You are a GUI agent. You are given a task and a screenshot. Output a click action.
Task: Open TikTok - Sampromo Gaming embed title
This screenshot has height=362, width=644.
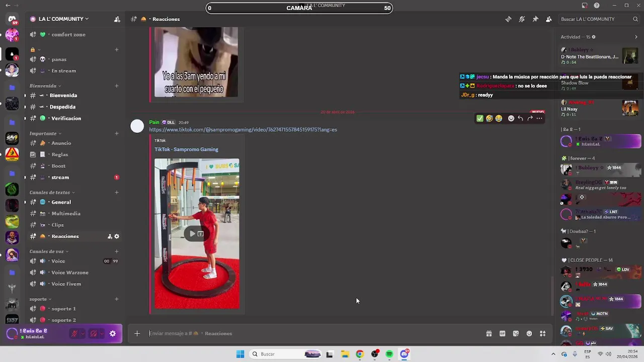pos(186,149)
